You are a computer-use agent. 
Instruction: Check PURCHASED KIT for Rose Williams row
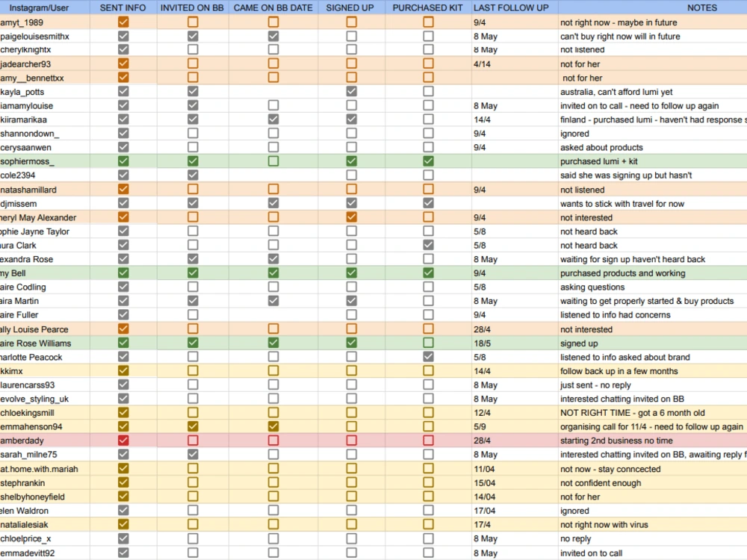[428, 343]
